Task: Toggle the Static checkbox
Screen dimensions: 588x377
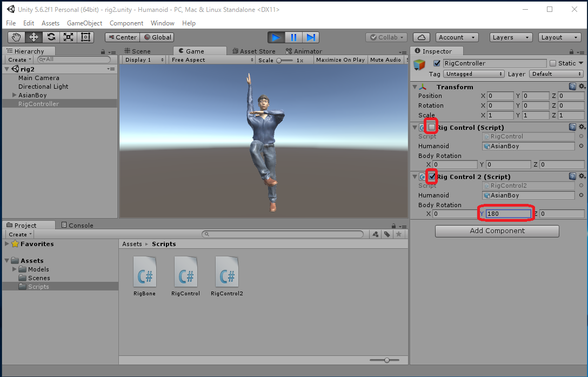Action: click(x=552, y=63)
